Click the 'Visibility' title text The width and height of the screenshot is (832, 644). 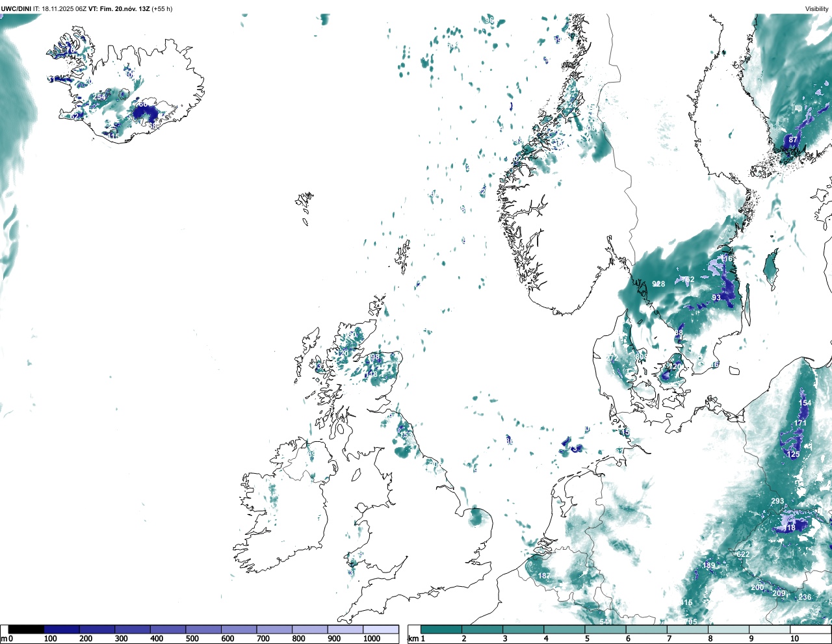tap(817, 8)
